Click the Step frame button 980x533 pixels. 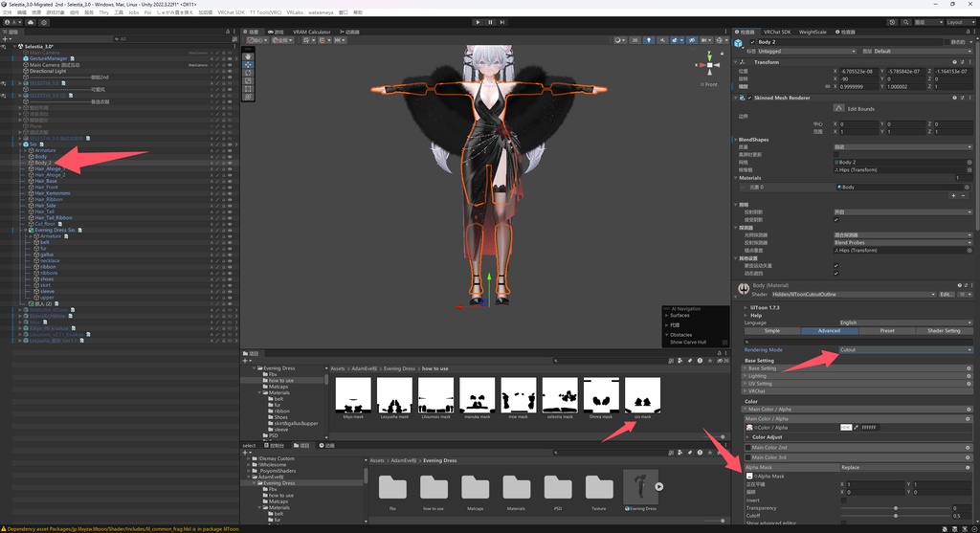501,22
